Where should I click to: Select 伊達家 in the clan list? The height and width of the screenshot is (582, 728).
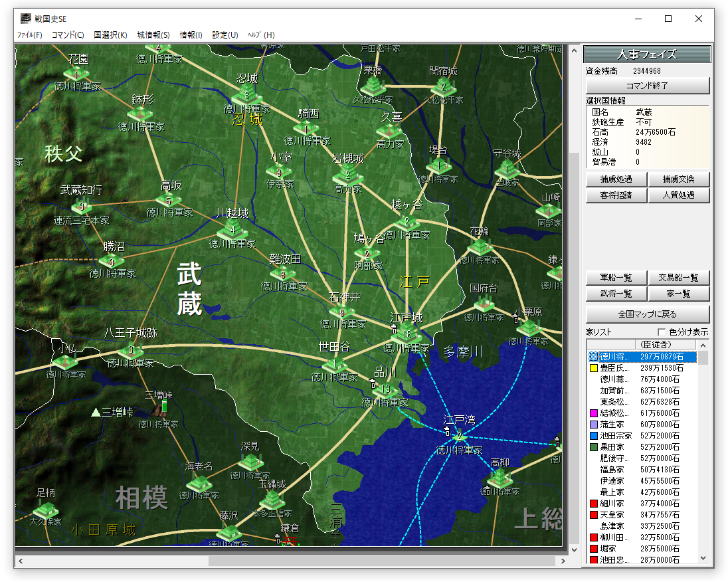pos(612,480)
